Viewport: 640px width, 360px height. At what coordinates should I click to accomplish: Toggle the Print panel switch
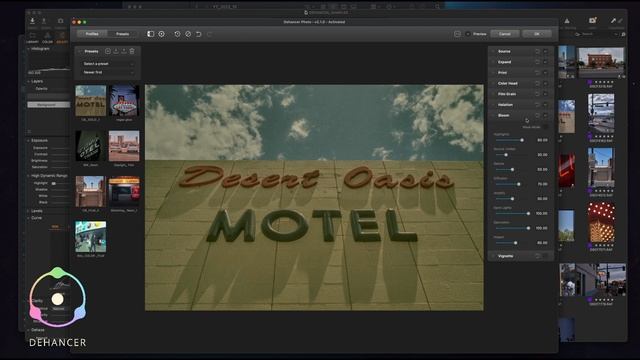pyautogui.click(x=546, y=73)
